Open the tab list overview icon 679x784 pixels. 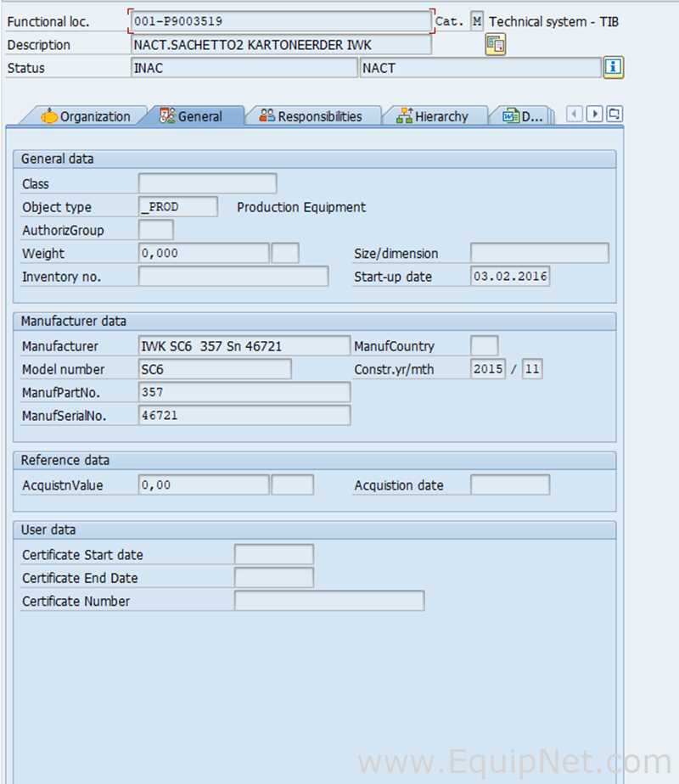614,115
